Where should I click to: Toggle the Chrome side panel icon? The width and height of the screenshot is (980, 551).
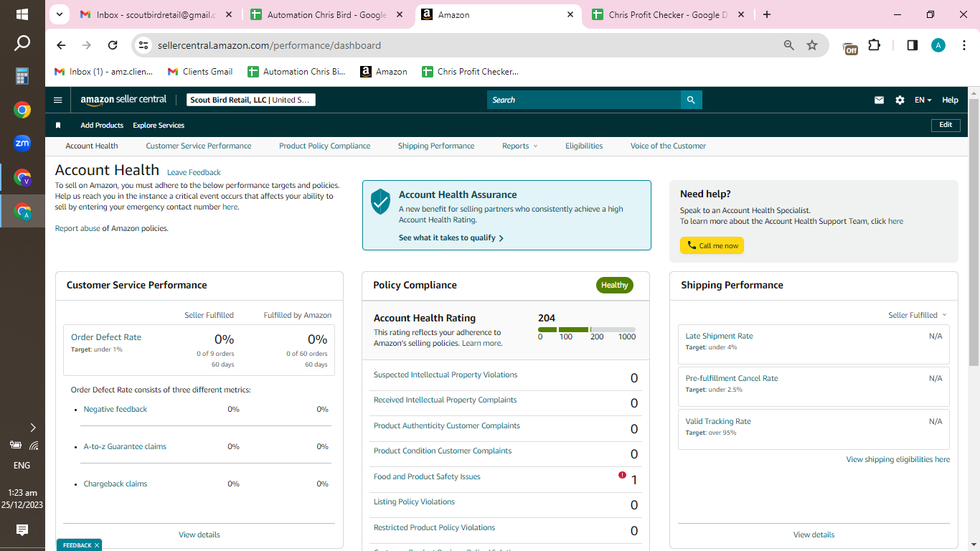tap(913, 45)
